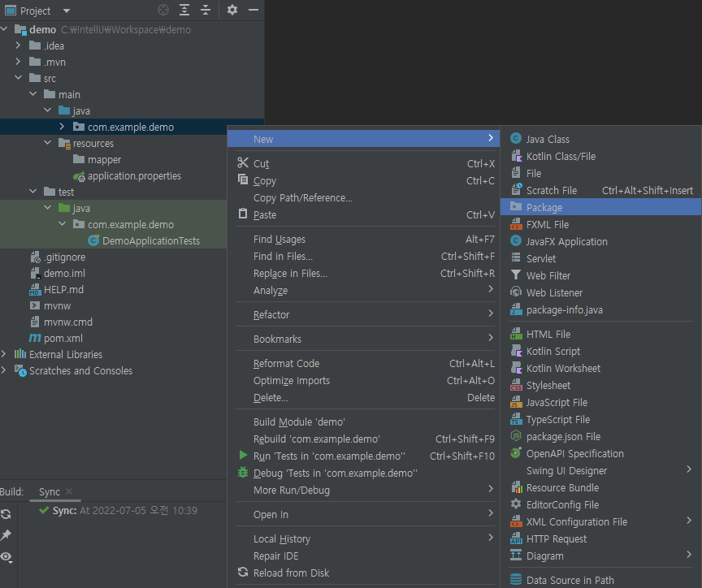Click the Expand All icon in Project toolbar
702x588 pixels.
tap(184, 10)
